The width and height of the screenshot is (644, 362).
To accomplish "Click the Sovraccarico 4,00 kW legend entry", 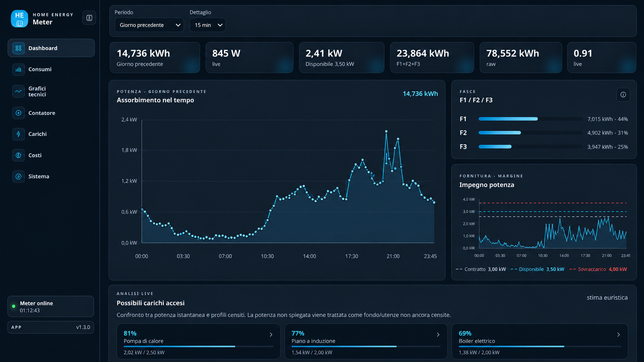I will click(x=598, y=269).
